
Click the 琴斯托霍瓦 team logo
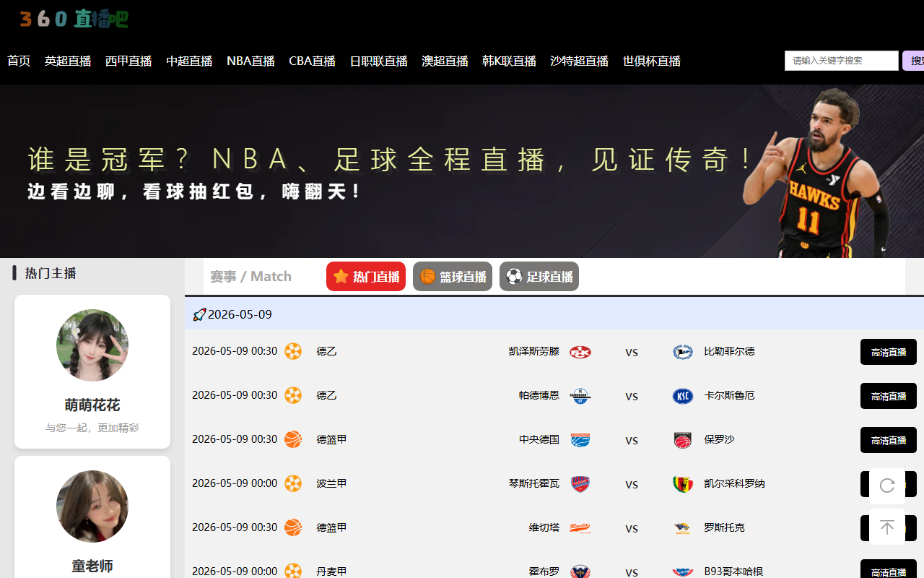(x=580, y=484)
